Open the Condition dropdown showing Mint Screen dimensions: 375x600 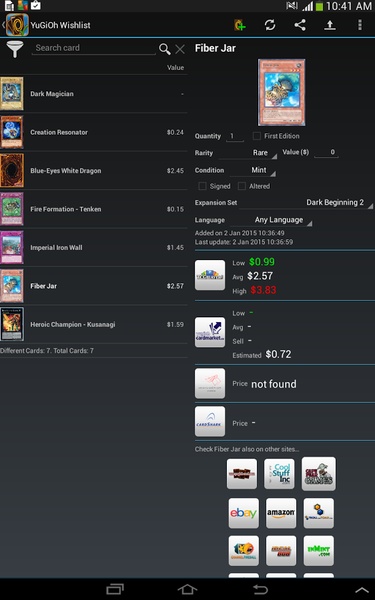coord(253,170)
